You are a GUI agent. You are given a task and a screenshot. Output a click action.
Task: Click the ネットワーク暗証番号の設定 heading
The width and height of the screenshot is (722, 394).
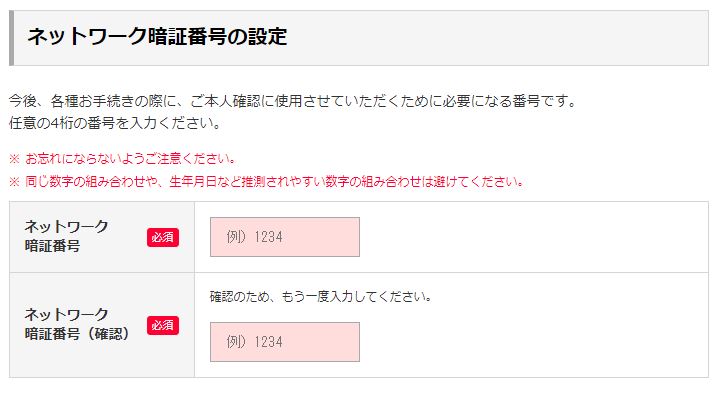pos(157,37)
